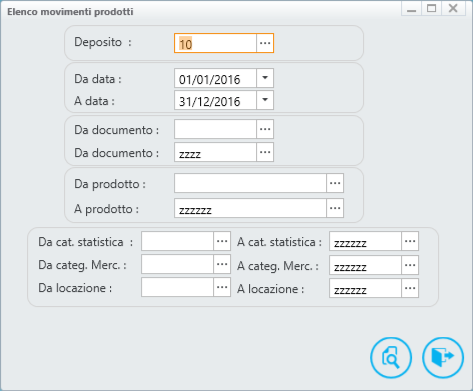The height and width of the screenshot is (391, 473).
Task: Maximize the Elenco movimenti prodotti window
Action: [431, 8]
